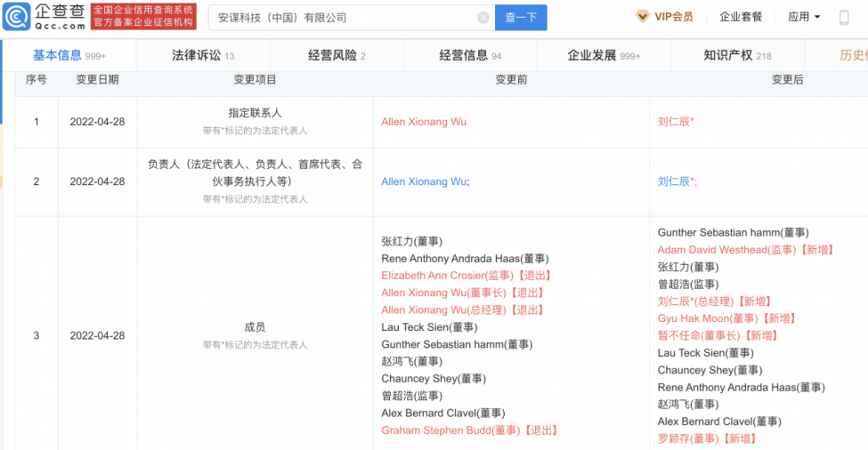Switch to the 法律诉讼 tab
Screen dimensions: 868x450
(x=203, y=55)
